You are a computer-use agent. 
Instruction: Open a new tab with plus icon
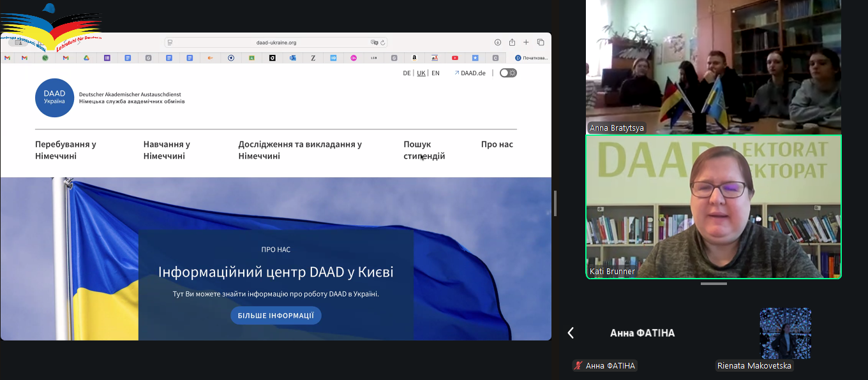click(526, 43)
